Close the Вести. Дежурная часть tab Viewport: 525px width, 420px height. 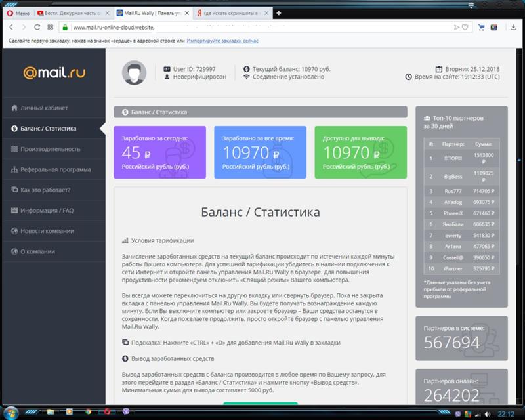click(107, 13)
